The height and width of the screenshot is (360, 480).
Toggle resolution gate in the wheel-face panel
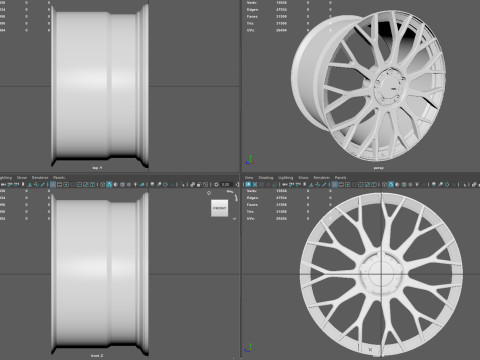[x=348, y=184]
